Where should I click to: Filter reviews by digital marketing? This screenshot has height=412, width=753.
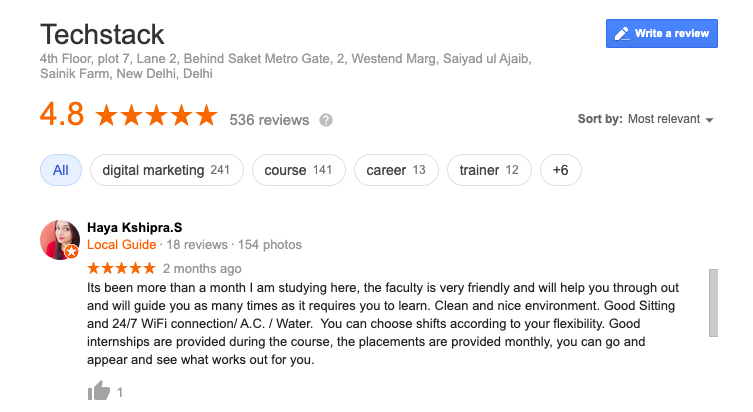(166, 170)
